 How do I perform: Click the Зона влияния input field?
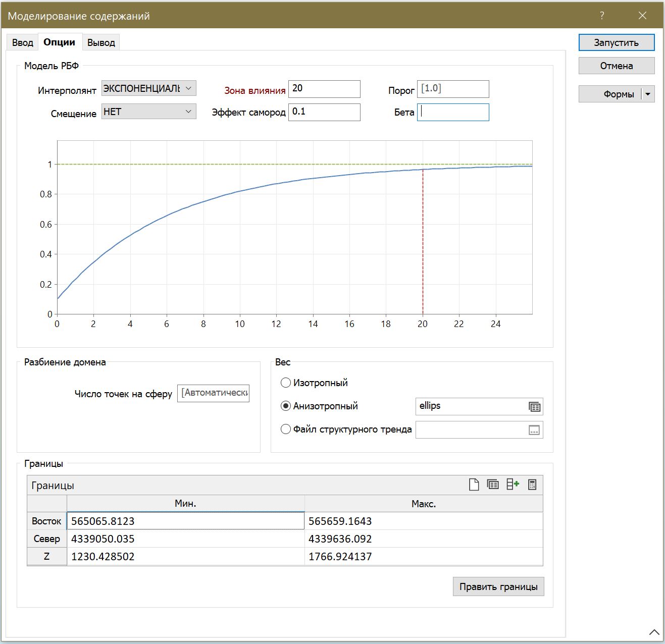point(324,89)
